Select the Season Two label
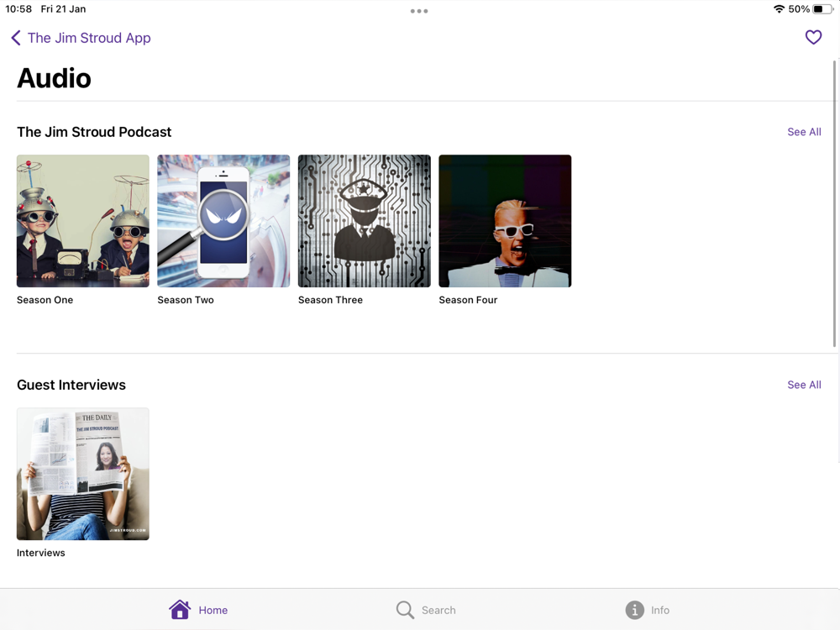Screen dimensions: 840x630 186,300
